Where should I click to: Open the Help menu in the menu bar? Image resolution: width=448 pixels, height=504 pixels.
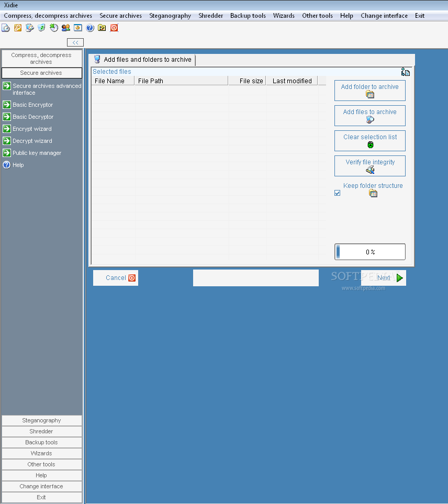(x=346, y=16)
